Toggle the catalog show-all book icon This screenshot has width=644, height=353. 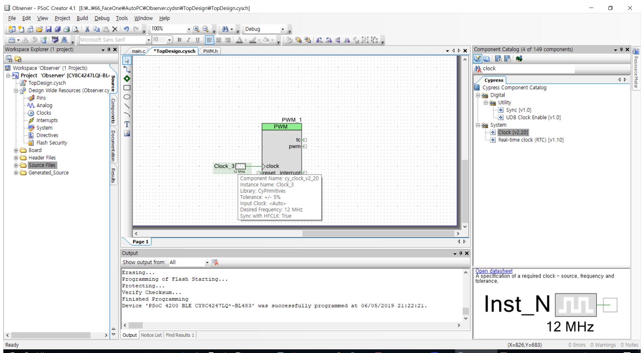(487, 59)
